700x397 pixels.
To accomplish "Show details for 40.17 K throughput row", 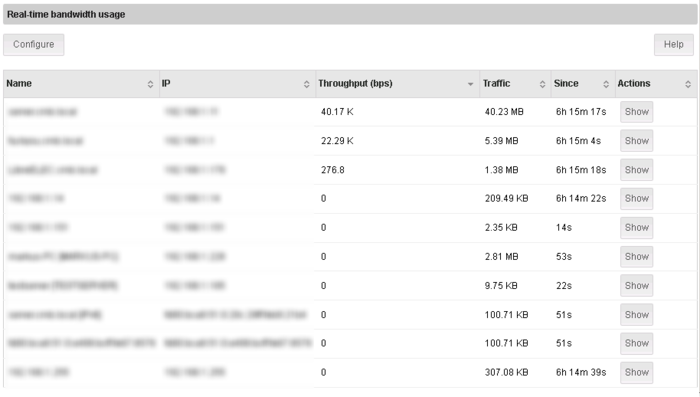I will coord(637,112).
